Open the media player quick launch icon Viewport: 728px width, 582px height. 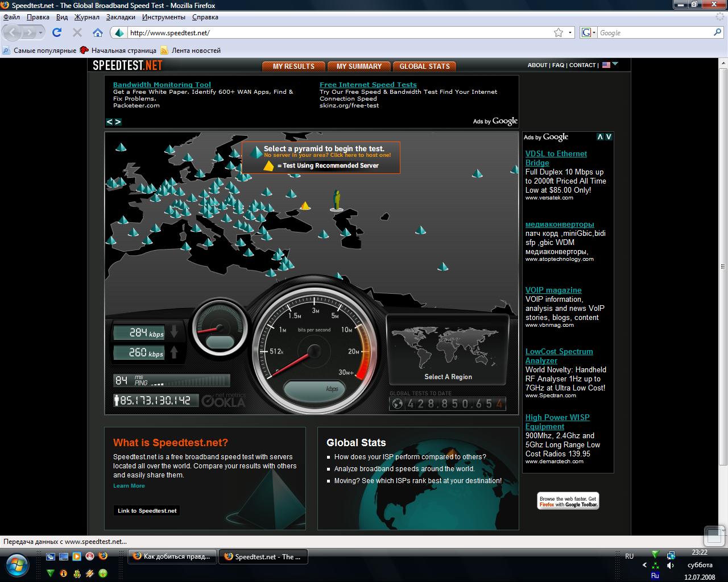tap(77, 556)
